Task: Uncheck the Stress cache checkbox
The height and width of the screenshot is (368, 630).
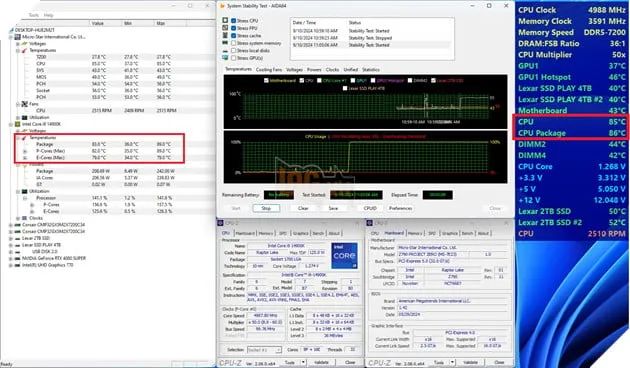Action: (x=233, y=35)
